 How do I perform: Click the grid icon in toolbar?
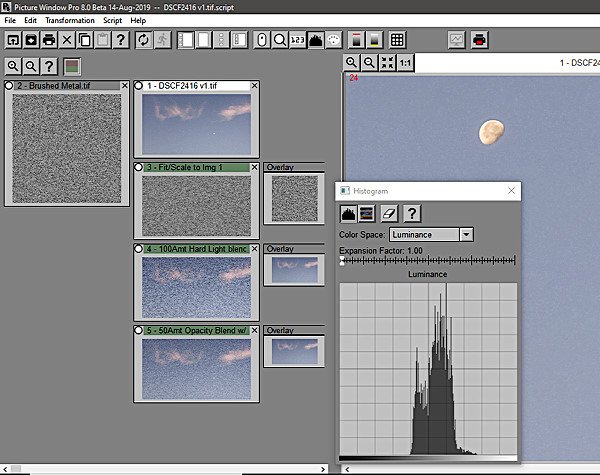click(397, 40)
